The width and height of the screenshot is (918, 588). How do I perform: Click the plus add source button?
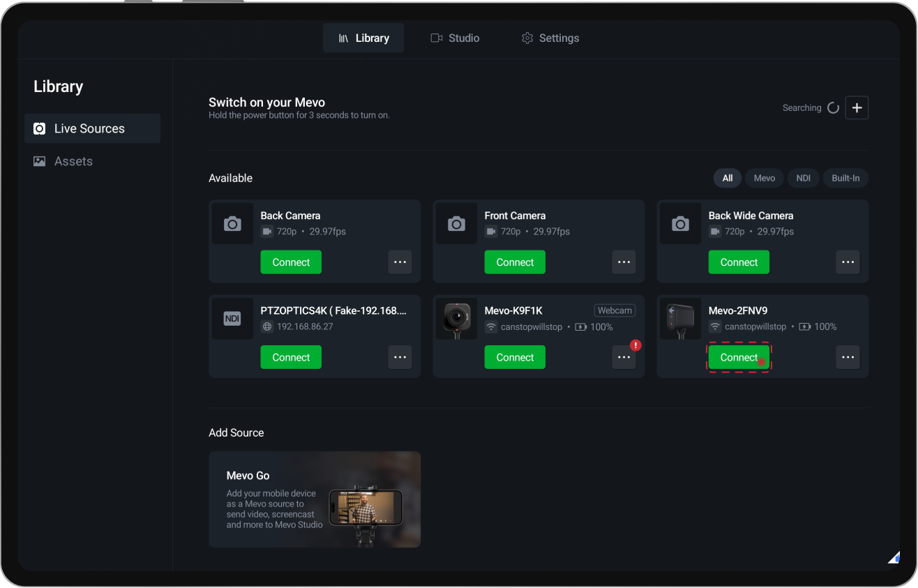tap(857, 107)
